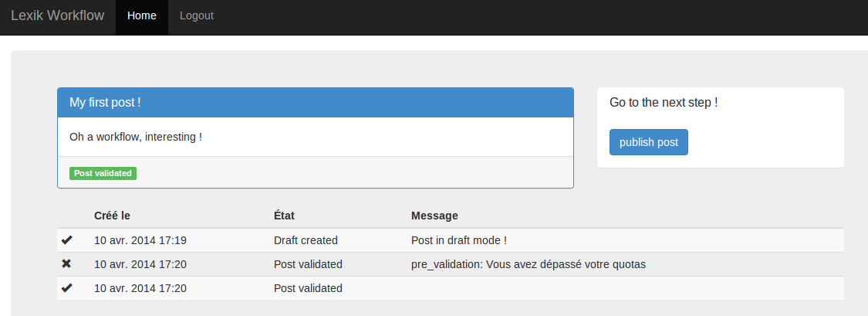Select the Post in draft mode ! message
The width and height of the screenshot is (868, 316).
[459, 240]
